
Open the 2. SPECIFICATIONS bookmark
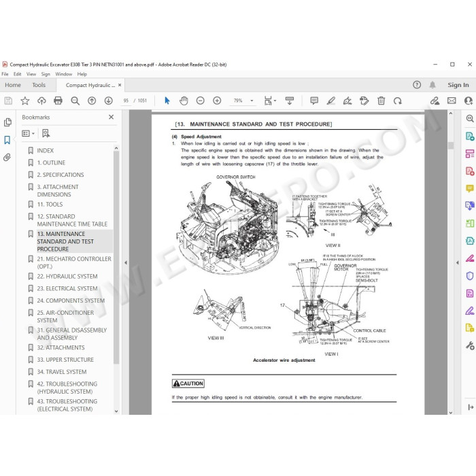pos(61,175)
